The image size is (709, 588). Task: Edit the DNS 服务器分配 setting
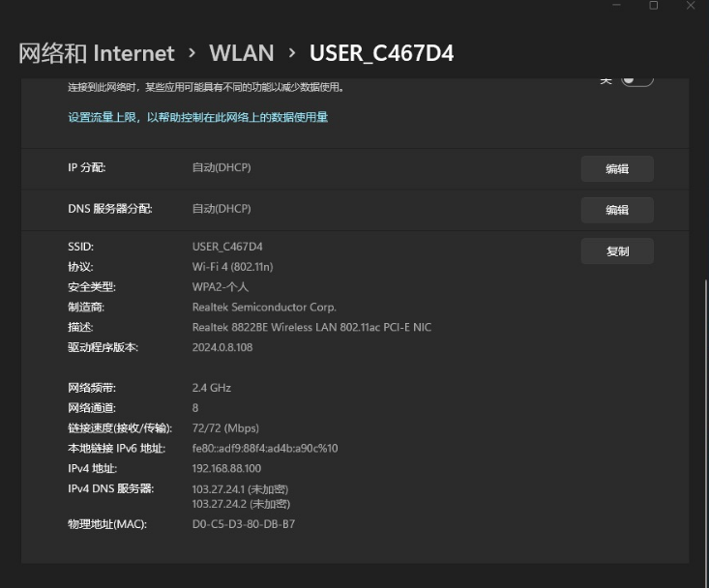tap(617, 210)
